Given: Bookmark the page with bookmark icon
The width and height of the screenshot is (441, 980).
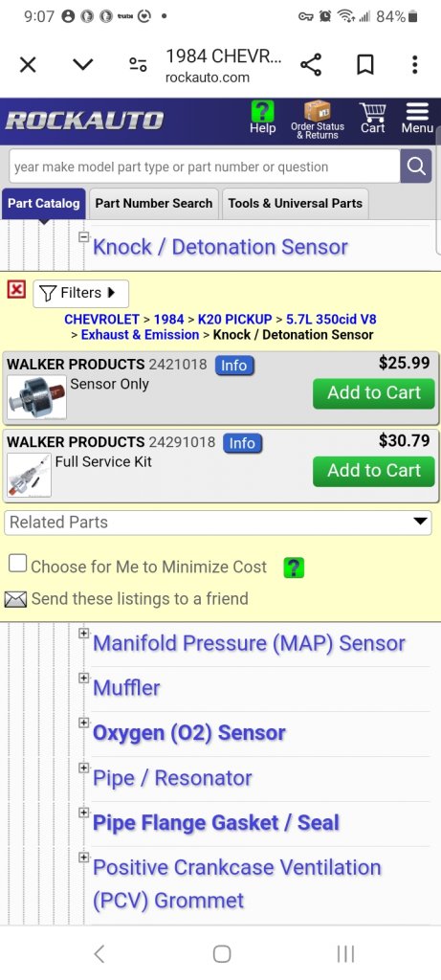Looking at the screenshot, I should click(x=364, y=65).
